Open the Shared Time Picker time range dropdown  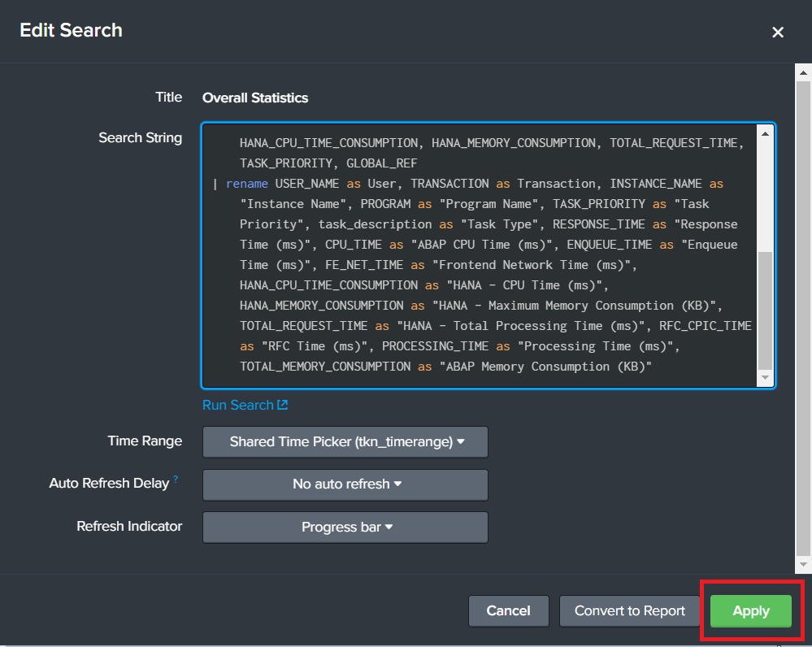click(x=345, y=442)
